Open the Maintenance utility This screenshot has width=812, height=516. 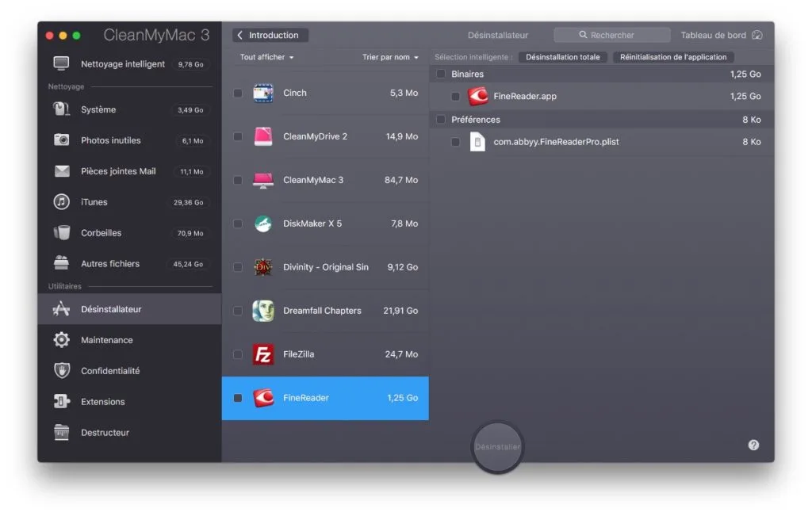129,340
